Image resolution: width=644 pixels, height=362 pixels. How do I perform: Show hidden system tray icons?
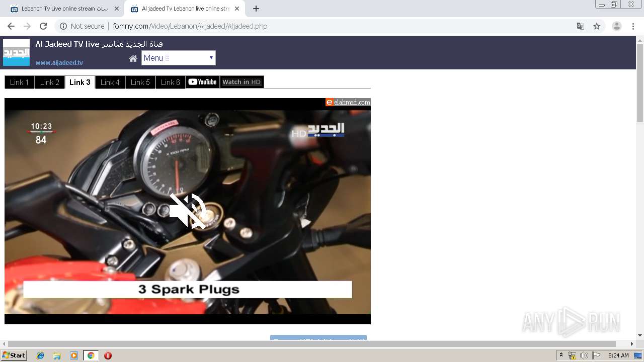[561, 355]
